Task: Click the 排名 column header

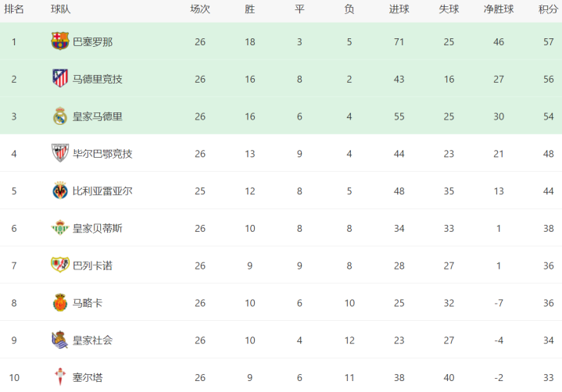Action: coord(14,9)
